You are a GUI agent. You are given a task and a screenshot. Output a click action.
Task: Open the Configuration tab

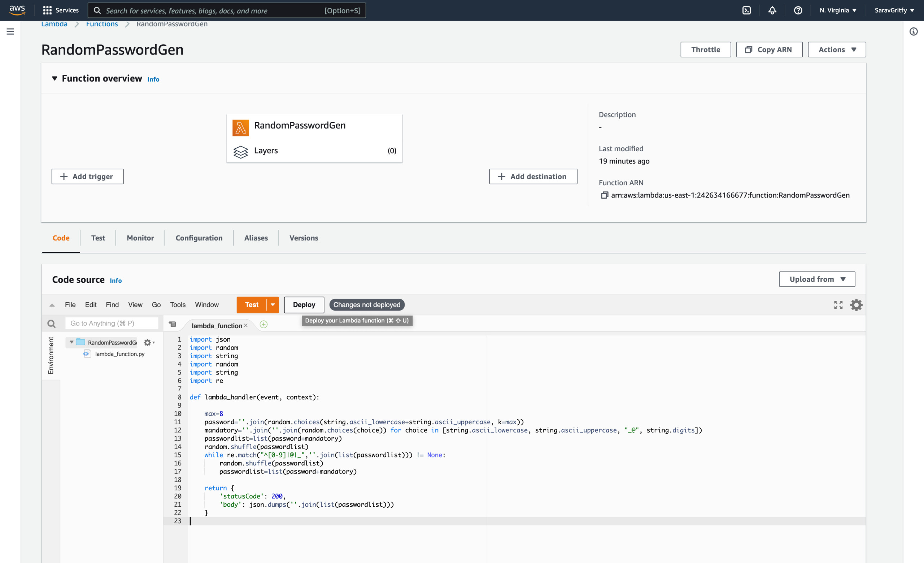[x=199, y=238]
